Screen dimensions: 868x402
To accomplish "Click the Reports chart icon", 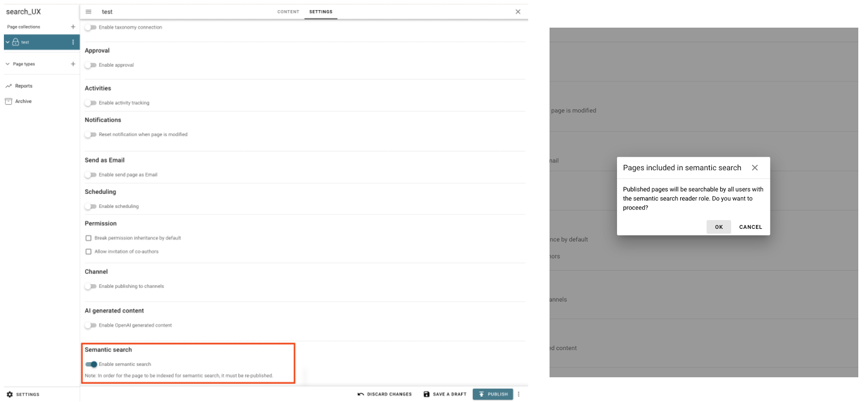I will click(8, 86).
